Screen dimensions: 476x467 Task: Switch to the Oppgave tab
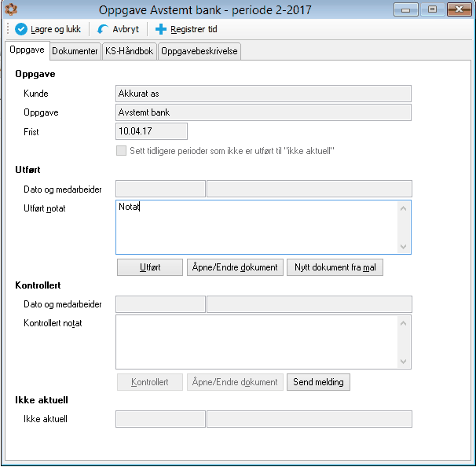[x=27, y=50]
